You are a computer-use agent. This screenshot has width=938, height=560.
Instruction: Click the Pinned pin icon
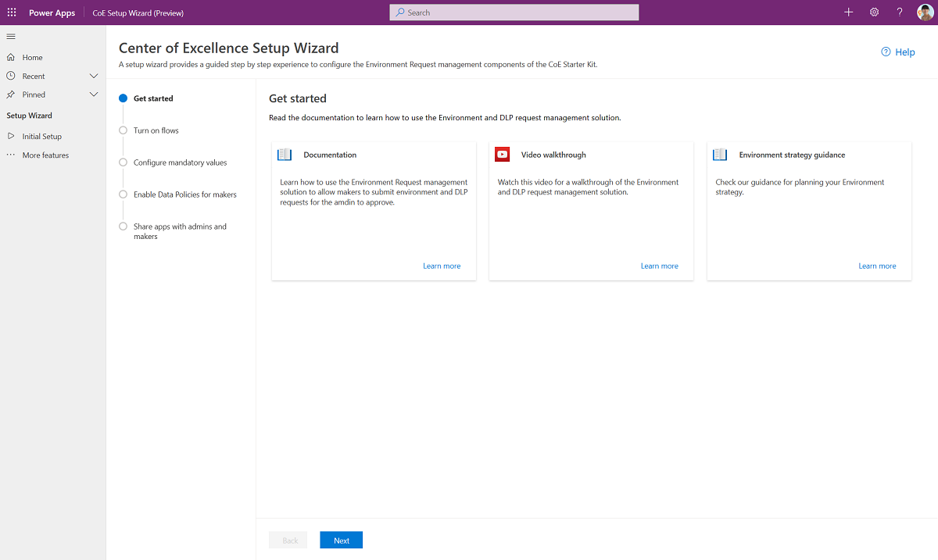pos(11,95)
